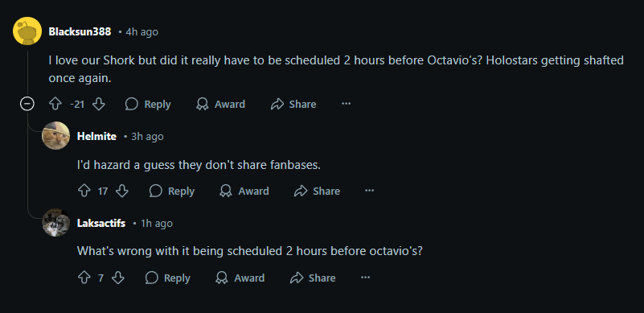Screen dimensions: 644x313
Task: Share Blacksun388's comment
Action: coord(293,105)
